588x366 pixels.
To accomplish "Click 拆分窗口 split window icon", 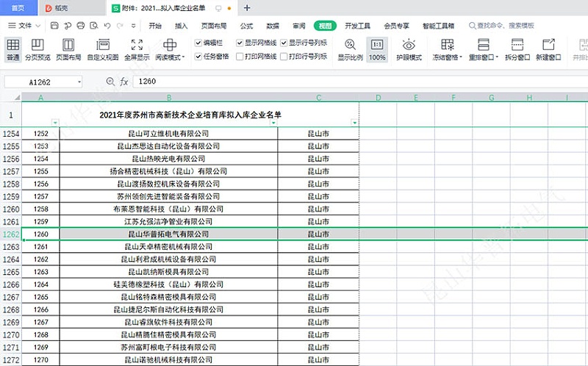I will click(x=517, y=45).
